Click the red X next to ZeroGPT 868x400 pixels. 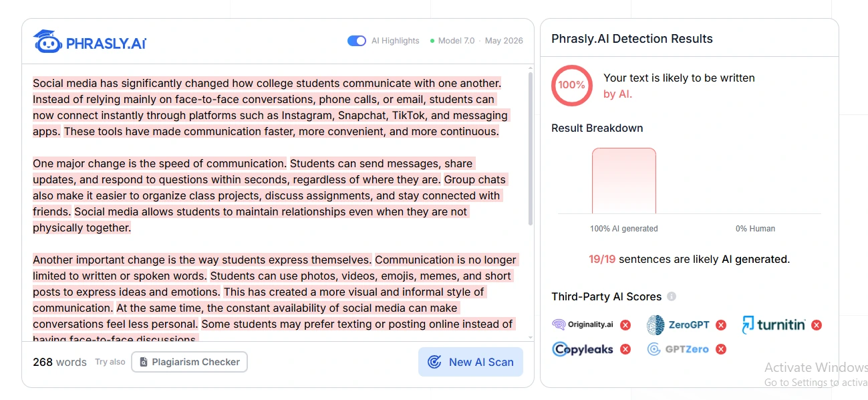(721, 325)
